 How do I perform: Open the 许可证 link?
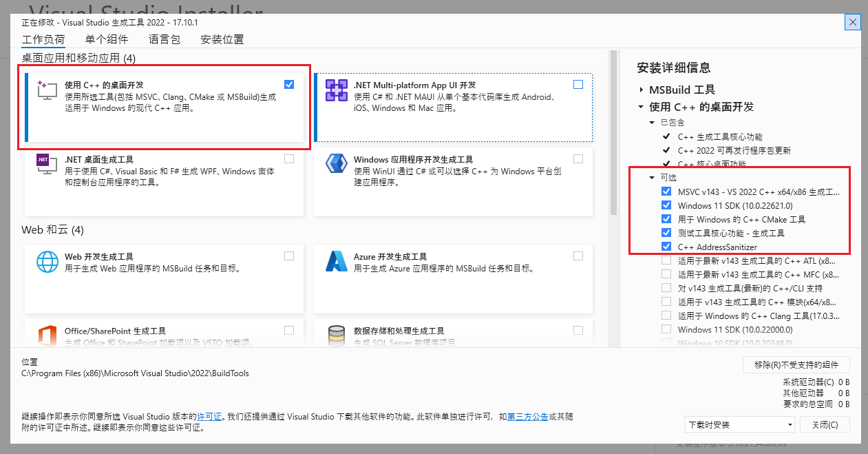209,417
